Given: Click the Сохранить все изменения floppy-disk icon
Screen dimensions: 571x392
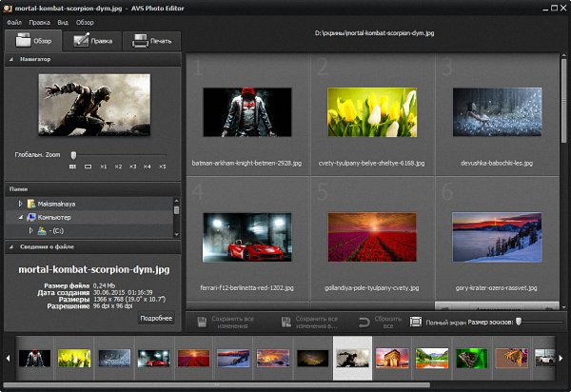Looking at the screenshot, I should pyautogui.click(x=202, y=323).
